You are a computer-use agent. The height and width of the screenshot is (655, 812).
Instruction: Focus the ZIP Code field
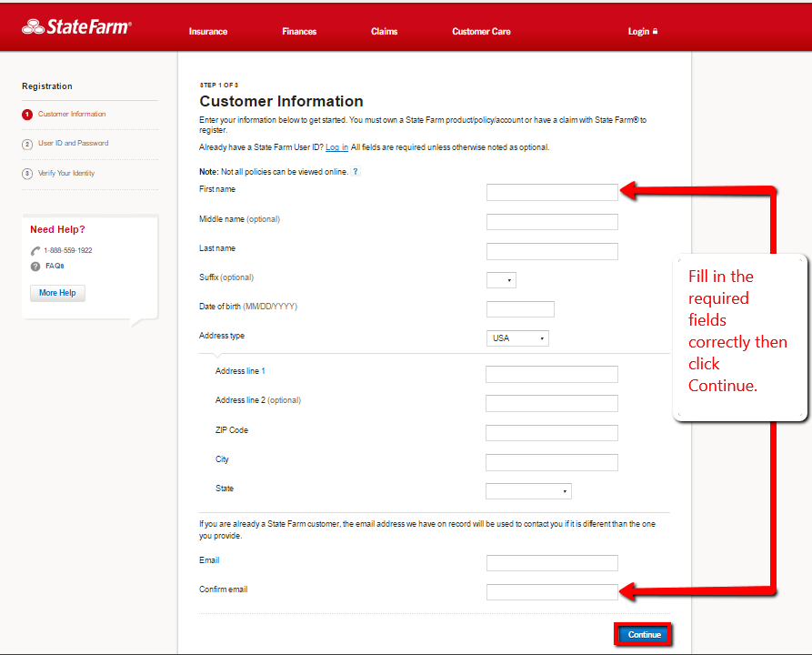[x=552, y=433]
